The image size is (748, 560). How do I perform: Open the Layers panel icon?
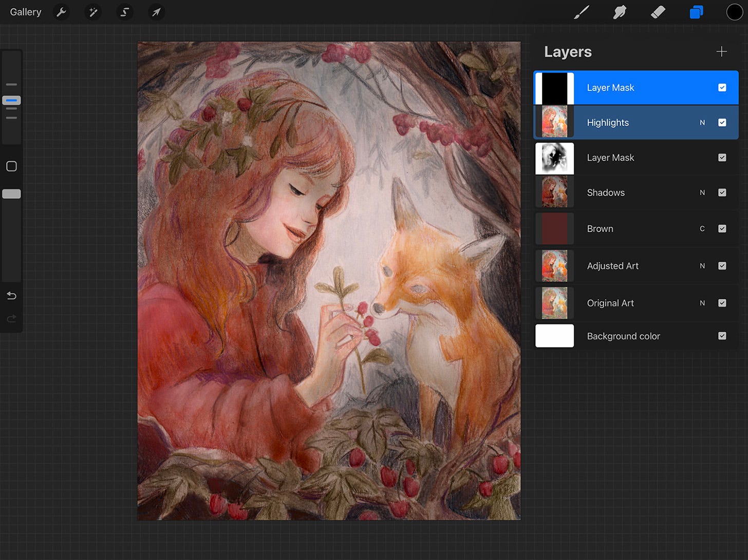pos(696,12)
